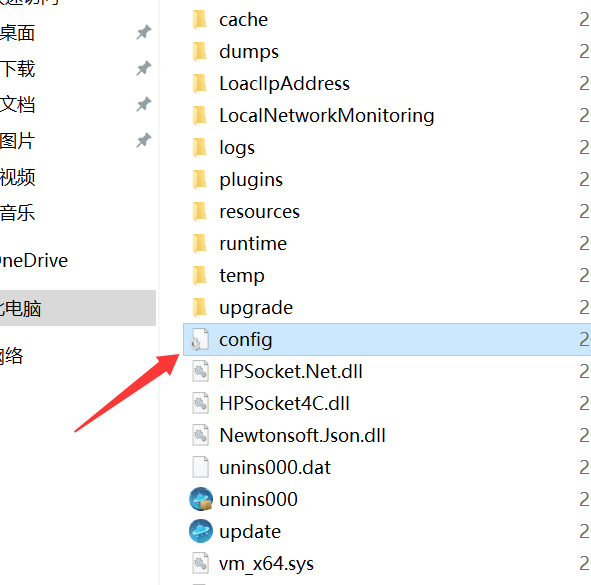
Task: Click the pin icon beside 桌面
Action: 144,32
